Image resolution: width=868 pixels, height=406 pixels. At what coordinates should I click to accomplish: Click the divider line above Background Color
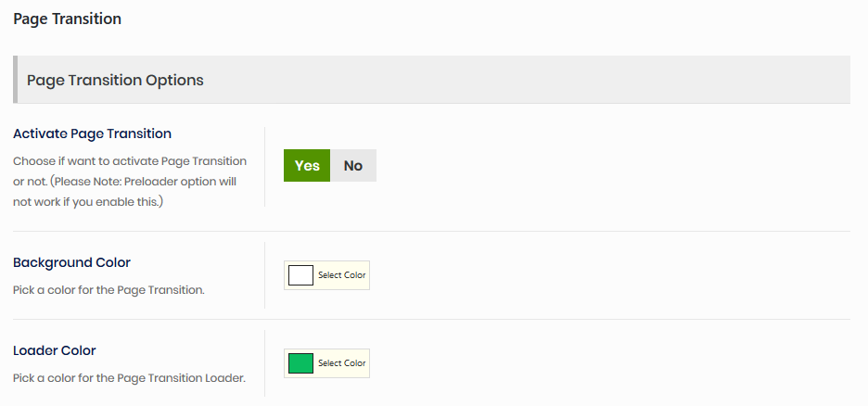pos(431,231)
